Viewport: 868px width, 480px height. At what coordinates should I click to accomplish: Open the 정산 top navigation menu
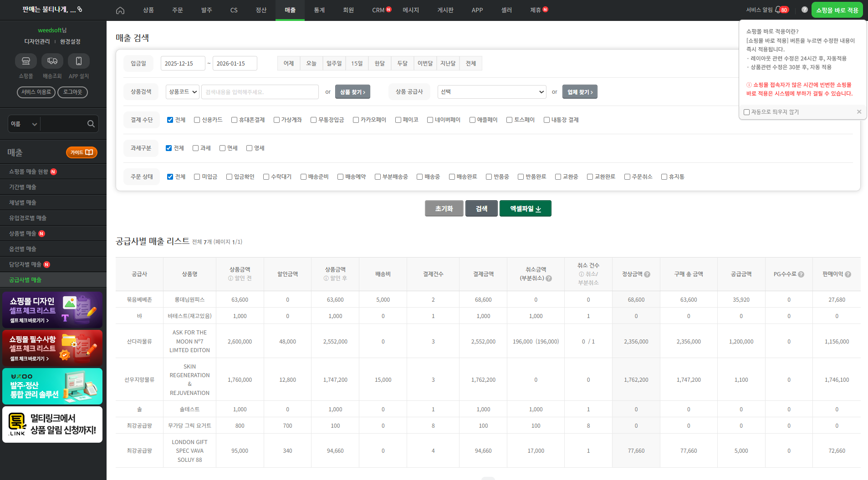point(261,10)
